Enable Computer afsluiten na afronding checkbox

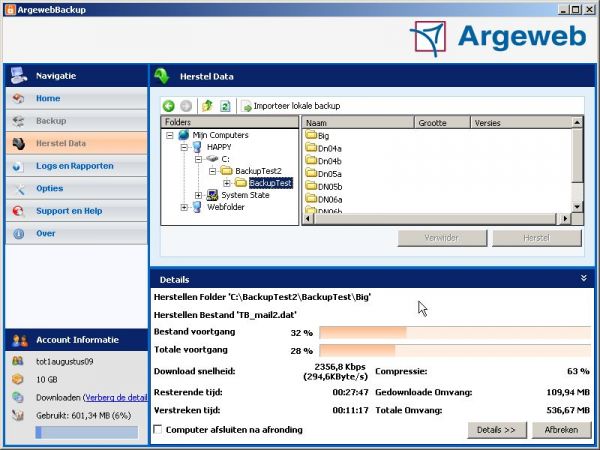click(157, 429)
